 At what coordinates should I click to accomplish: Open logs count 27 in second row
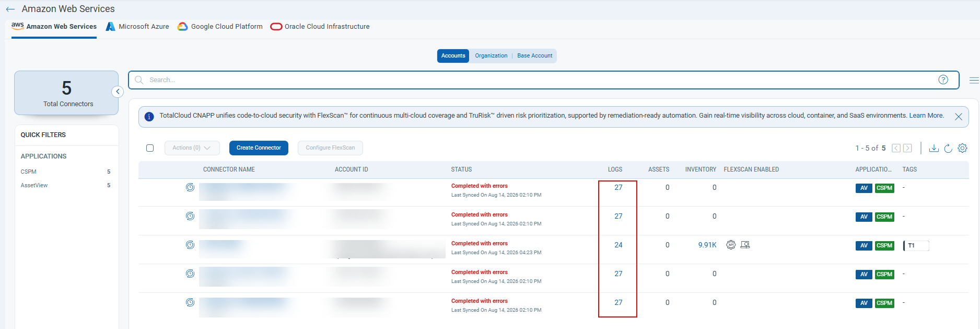618,216
